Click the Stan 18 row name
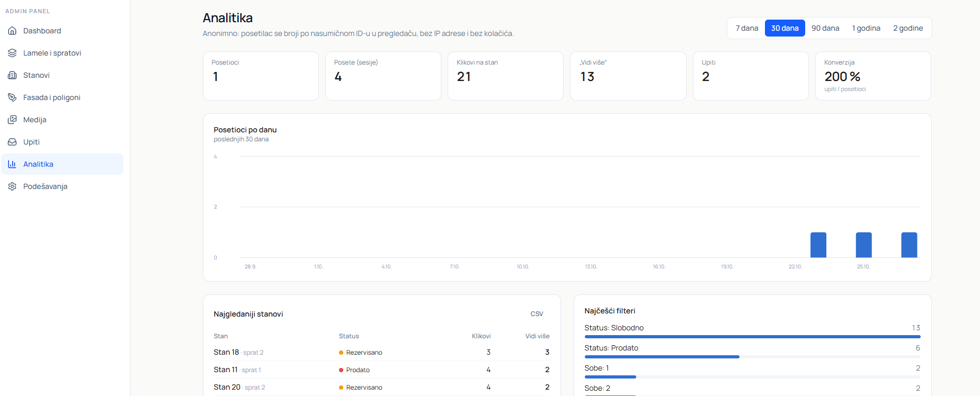The image size is (980, 396). pos(226,352)
